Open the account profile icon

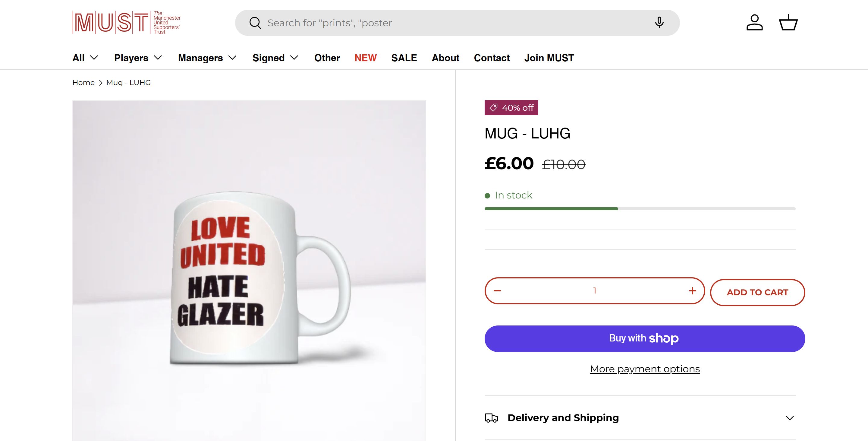click(x=754, y=23)
